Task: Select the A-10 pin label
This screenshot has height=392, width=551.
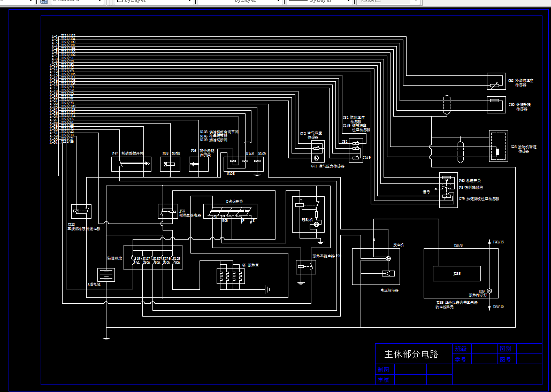Action: [54, 66]
